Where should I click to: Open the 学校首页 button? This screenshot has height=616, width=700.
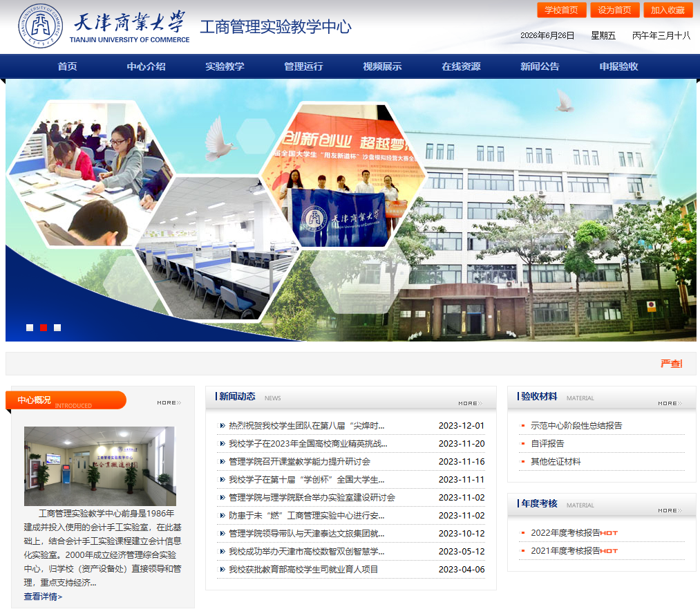pyautogui.click(x=562, y=10)
